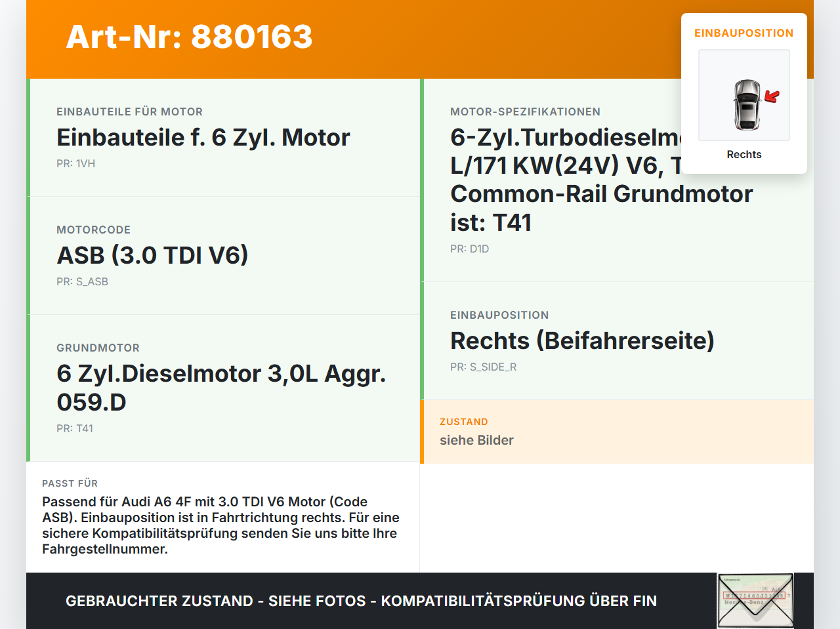
Task: Click 'siehe Bilder' under Zustand
Action: pyautogui.click(x=476, y=441)
